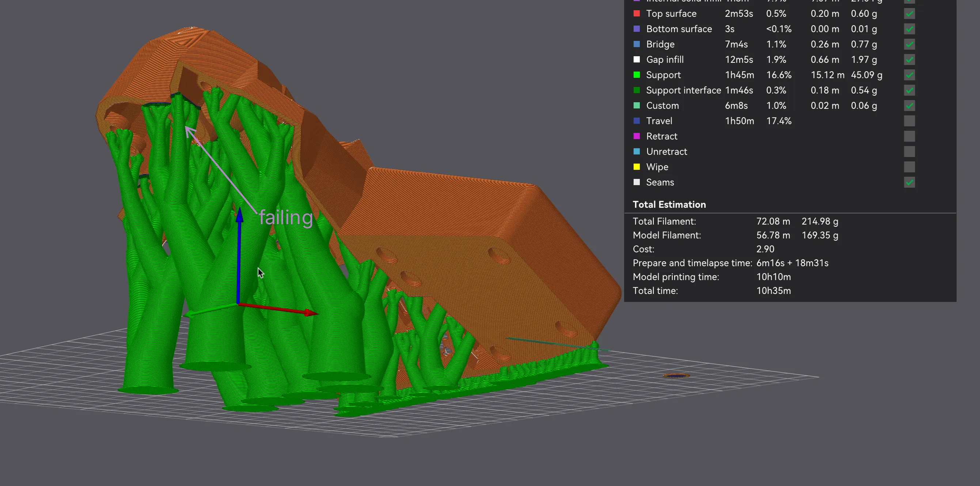Uncheck the Top surface visibility checkbox
The width and height of the screenshot is (980, 486).
click(909, 14)
